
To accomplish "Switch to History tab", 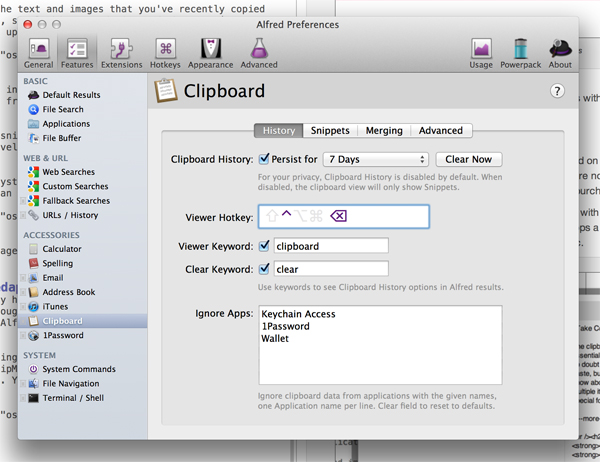I will point(279,131).
